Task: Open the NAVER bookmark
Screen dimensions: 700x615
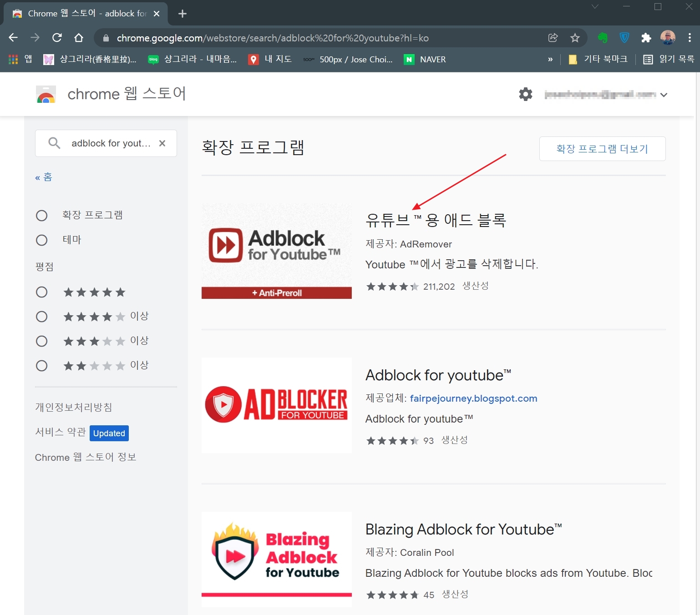Action: pyautogui.click(x=425, y=59)
